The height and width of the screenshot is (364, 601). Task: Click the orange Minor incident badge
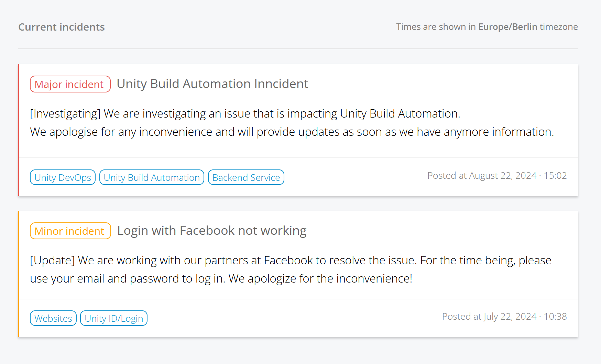pos(70,231)
